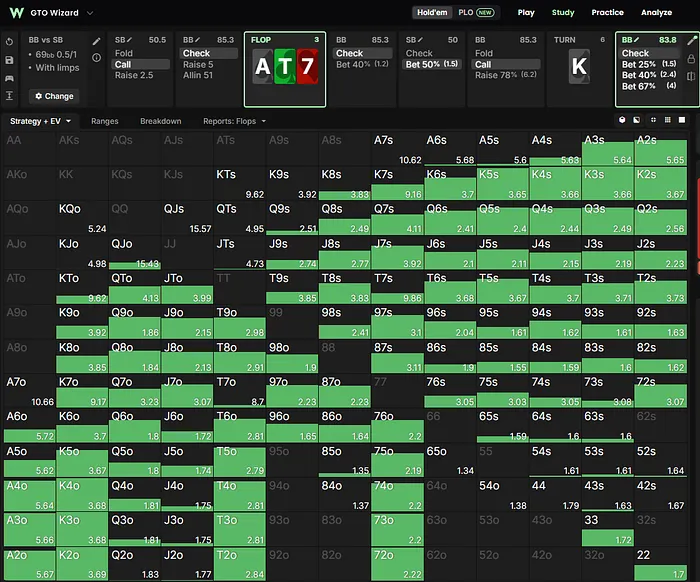
Task: Select the small grid matrix view icon
Action: pyautogui.click(x=667, y=120)
